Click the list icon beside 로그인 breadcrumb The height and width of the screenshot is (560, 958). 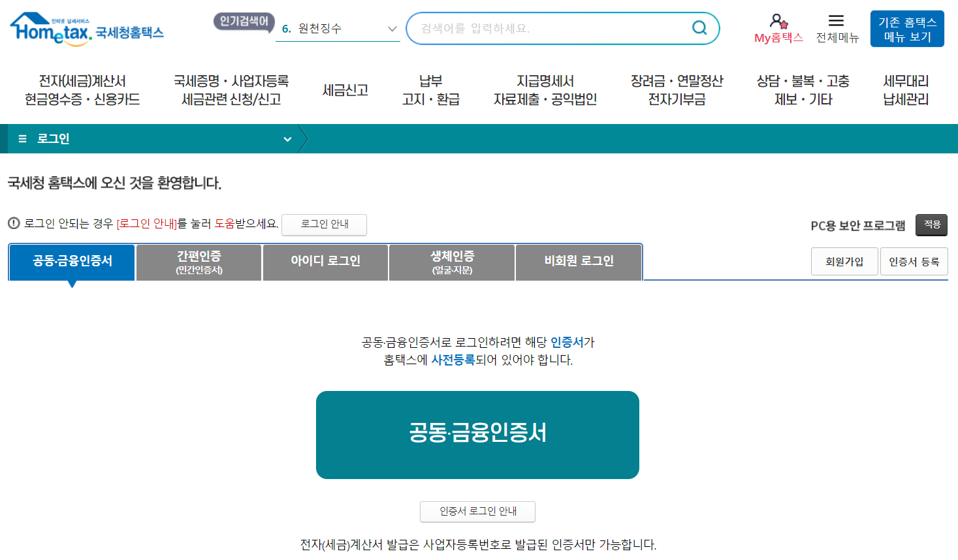(x=23, y=139)
